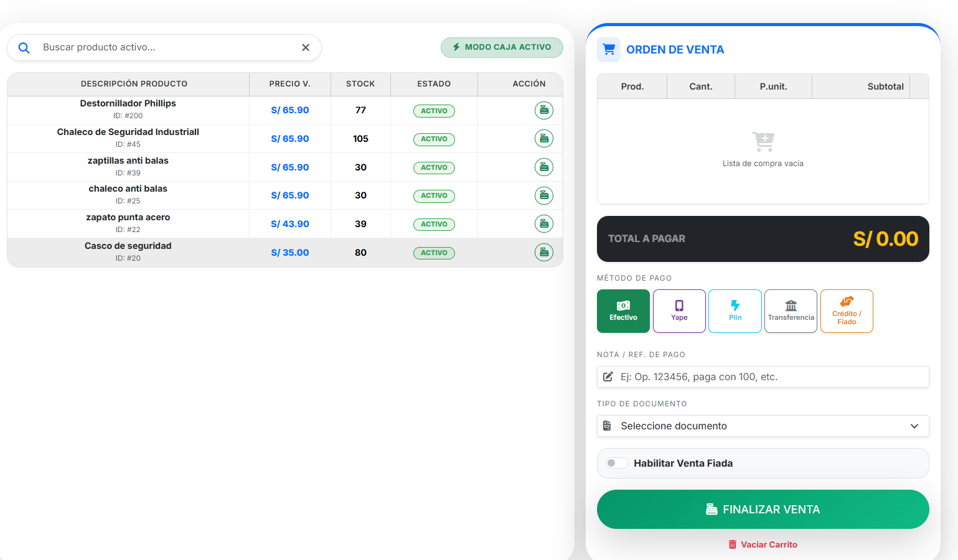Viewport: 958px width, 560px height.
Task: Click the search magnifier icon
Action: coord(24,48)
